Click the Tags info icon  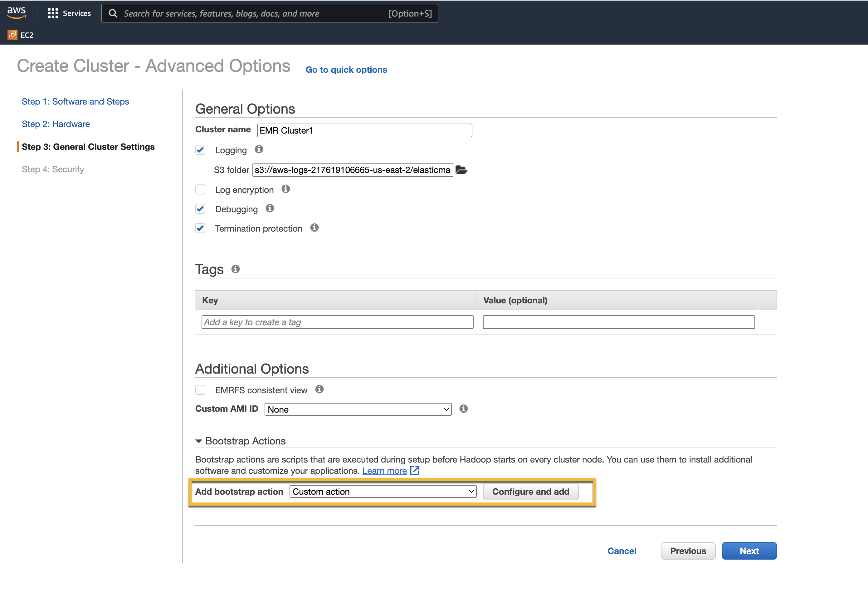(x=235, y=269)
